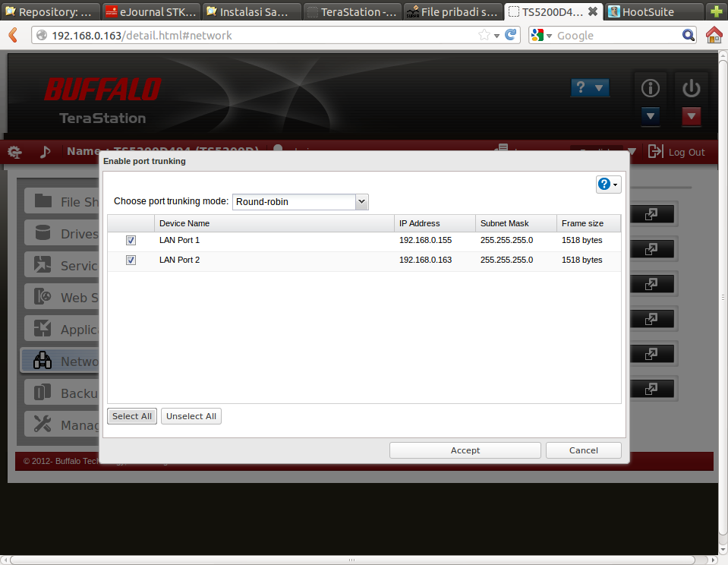Click the fourth popup-window icon on right panel
The width and height of the screenshot is (728, 565).
(651, 319)
